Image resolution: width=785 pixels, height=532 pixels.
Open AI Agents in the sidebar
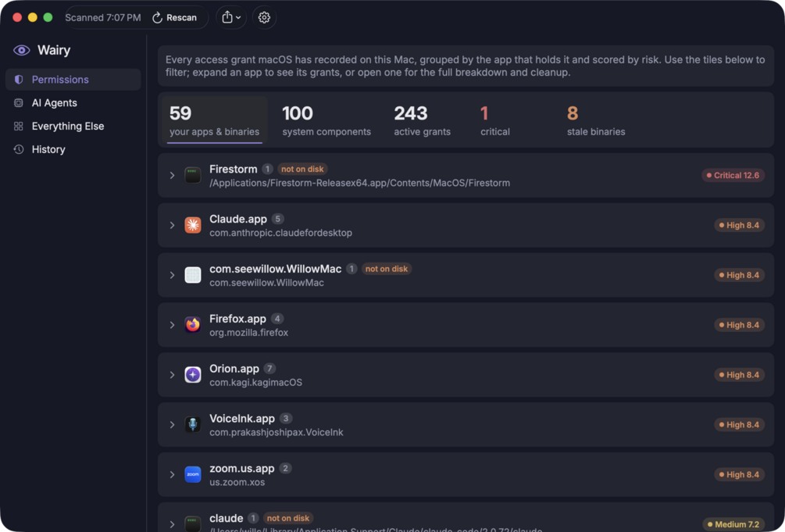pyautogui.click(x=73, y=102)
